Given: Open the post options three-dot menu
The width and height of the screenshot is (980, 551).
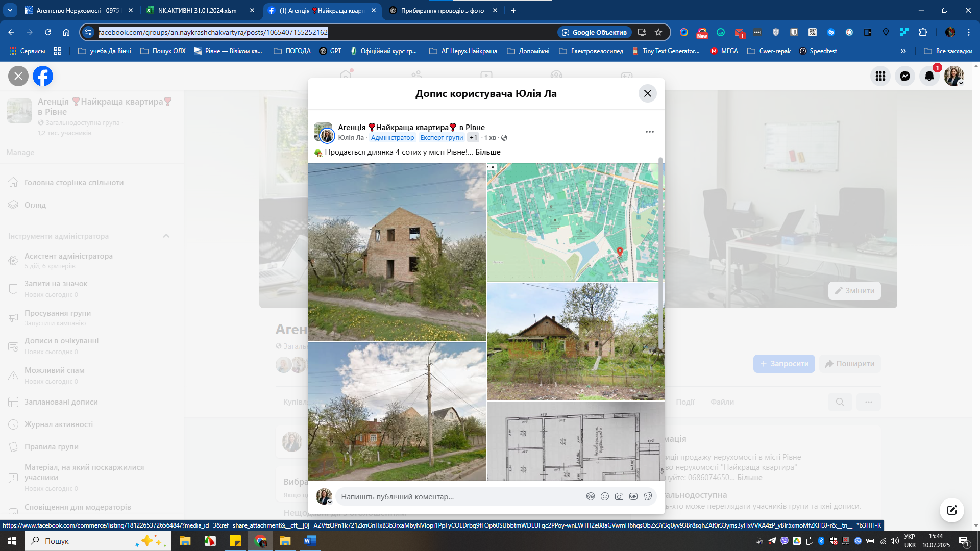Looking at the screenshot, I should tap(649, 132).
